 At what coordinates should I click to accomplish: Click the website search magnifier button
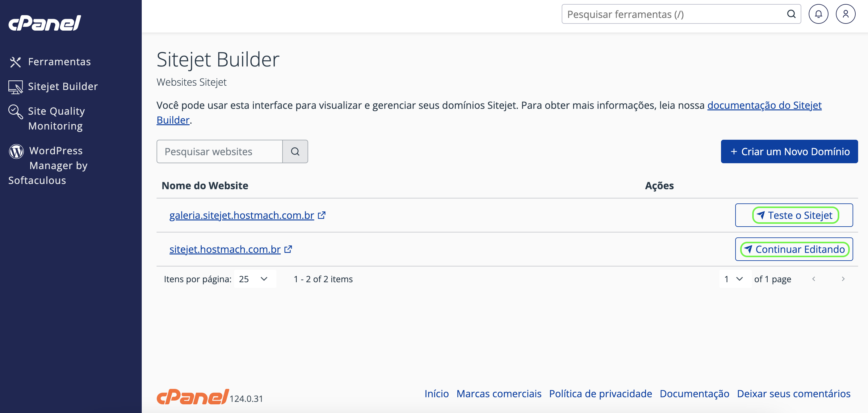click(x=295, y=151)
